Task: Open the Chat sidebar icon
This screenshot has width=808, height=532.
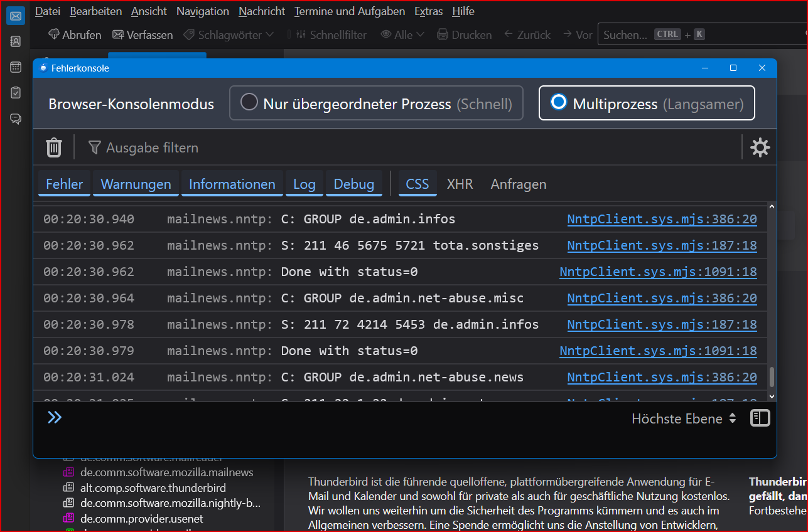Action: (16, 119)
